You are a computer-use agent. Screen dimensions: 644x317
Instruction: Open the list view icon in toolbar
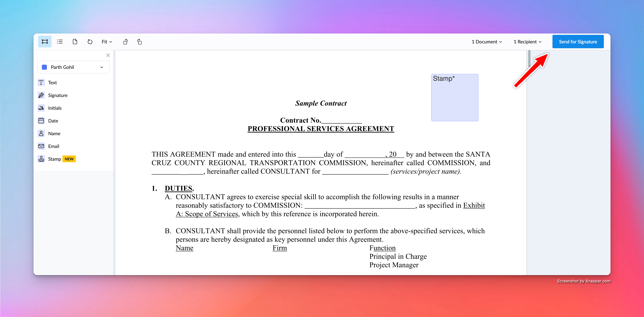[60, 42]
